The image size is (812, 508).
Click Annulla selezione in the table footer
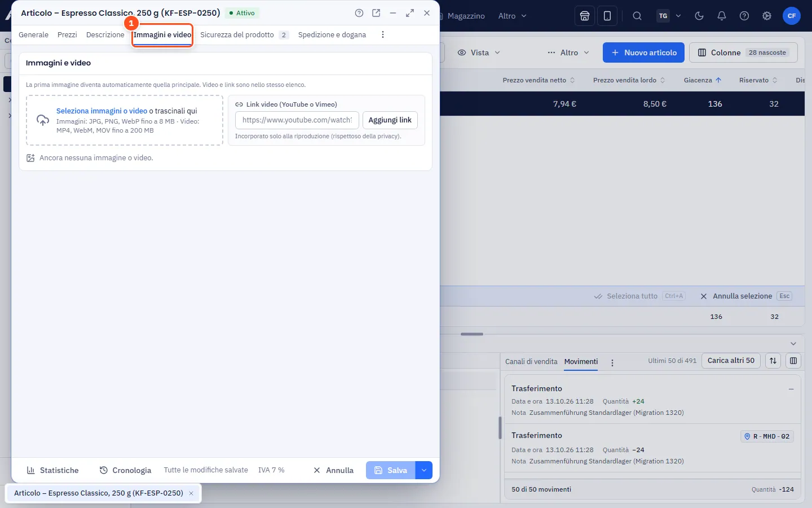click(x=746, y=296)
